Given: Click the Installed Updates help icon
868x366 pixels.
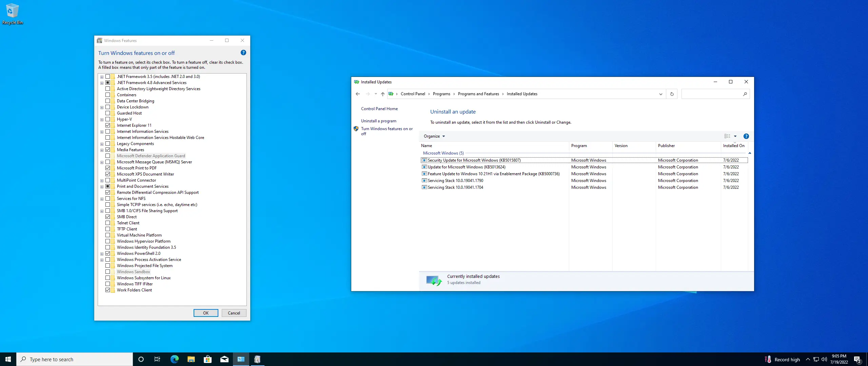Looking at the screenshot, I should pos(746,136).
